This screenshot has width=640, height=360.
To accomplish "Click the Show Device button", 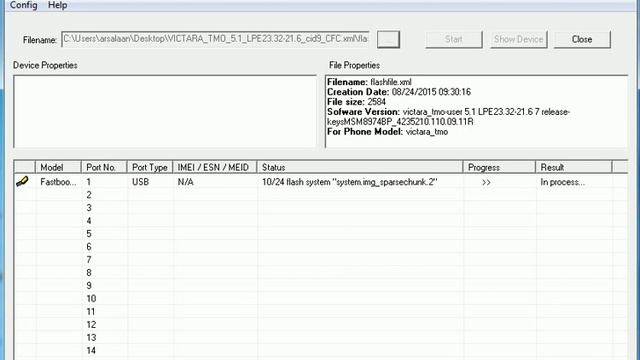I will click(518, 40).
